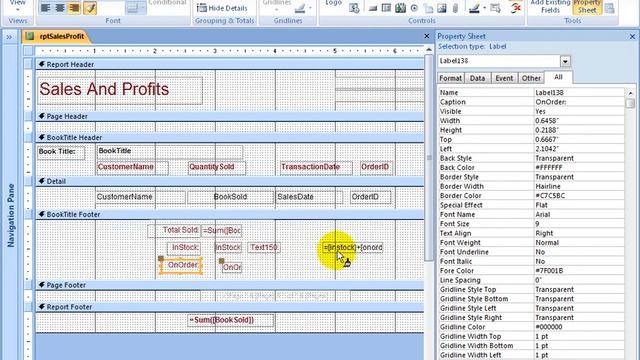640x360 pixels.
Task: Click the Select All controls icon
Action: [496, 8]
